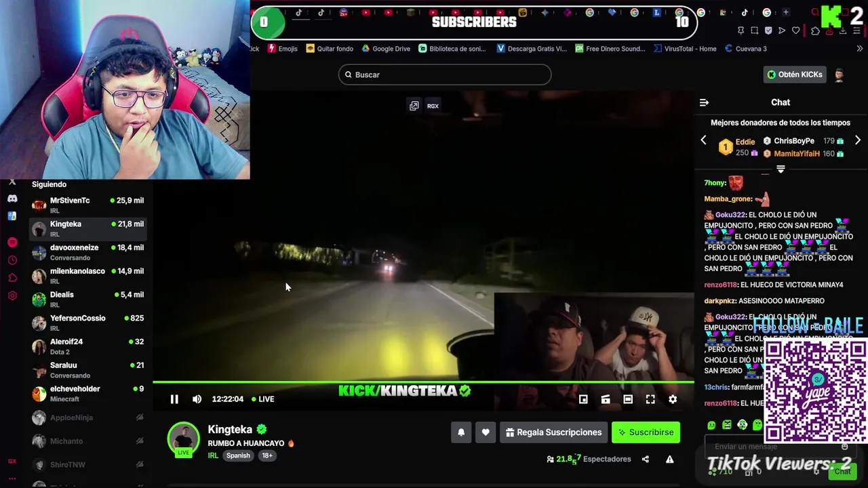Click the pop-out video icon above the player
868x488 pixels.
414,106
